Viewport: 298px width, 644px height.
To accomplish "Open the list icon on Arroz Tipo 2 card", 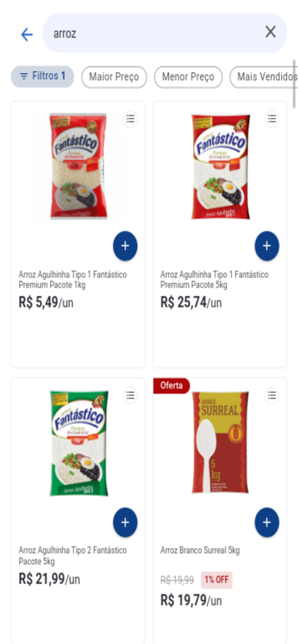I will pos(130,395).
